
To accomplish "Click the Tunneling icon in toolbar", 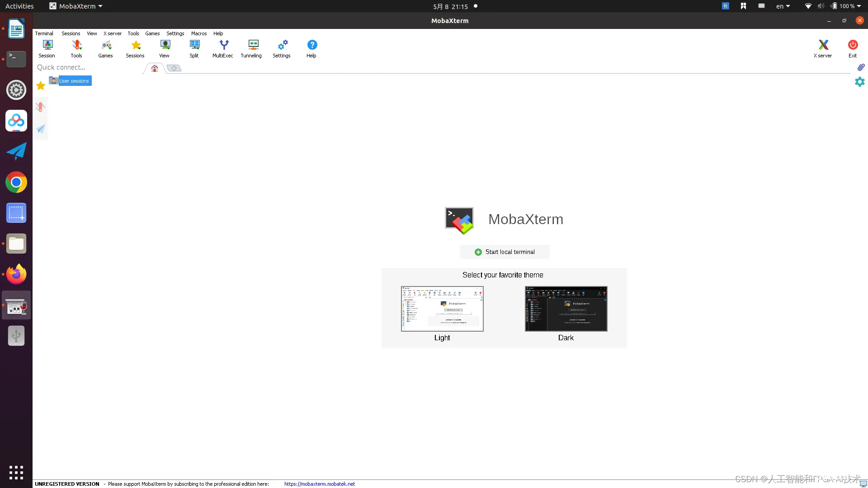I will (251, 48).
